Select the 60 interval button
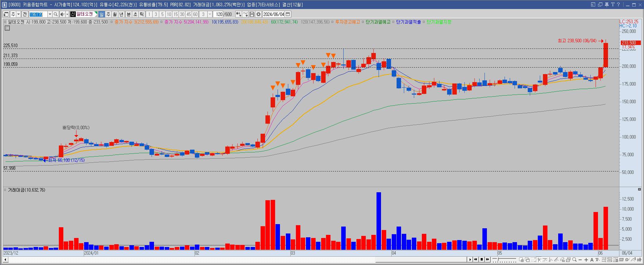 [x=195, y=14]
